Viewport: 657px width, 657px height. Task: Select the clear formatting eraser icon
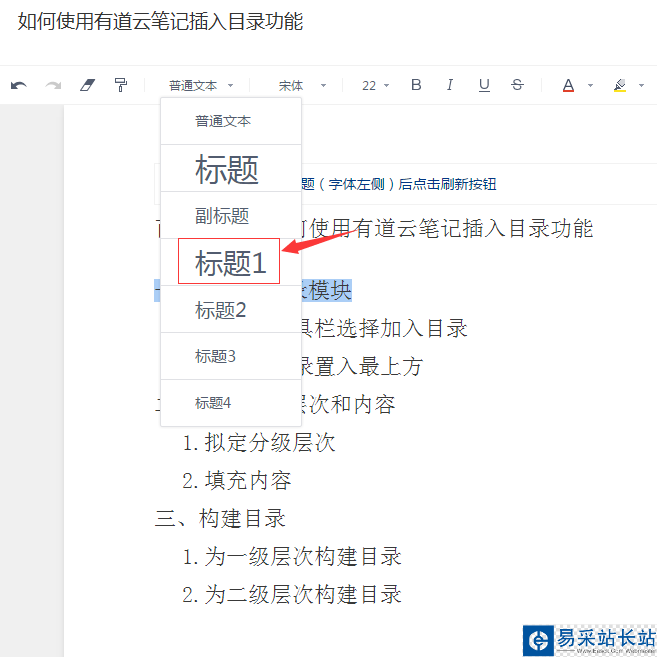(87, 85)
